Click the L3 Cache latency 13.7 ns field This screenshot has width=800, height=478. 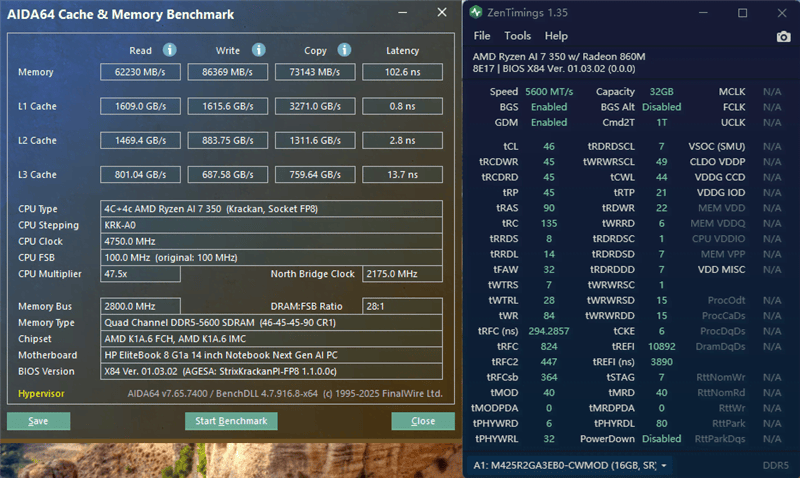tap(402, 175)
